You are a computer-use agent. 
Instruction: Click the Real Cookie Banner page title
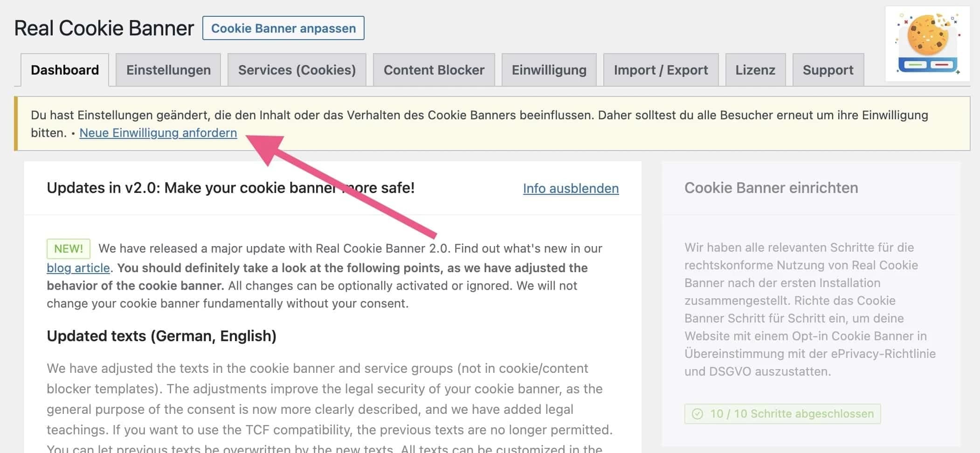(104, 28)
